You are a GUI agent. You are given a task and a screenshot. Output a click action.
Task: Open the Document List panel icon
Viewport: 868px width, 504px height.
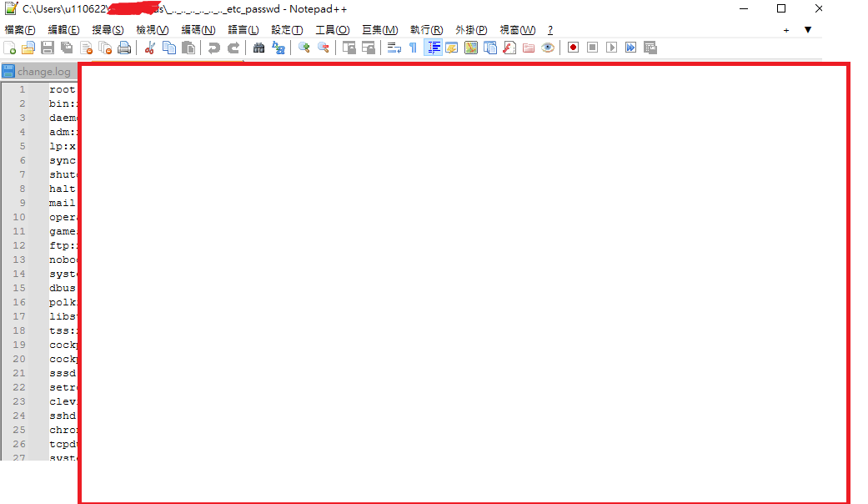490,48
